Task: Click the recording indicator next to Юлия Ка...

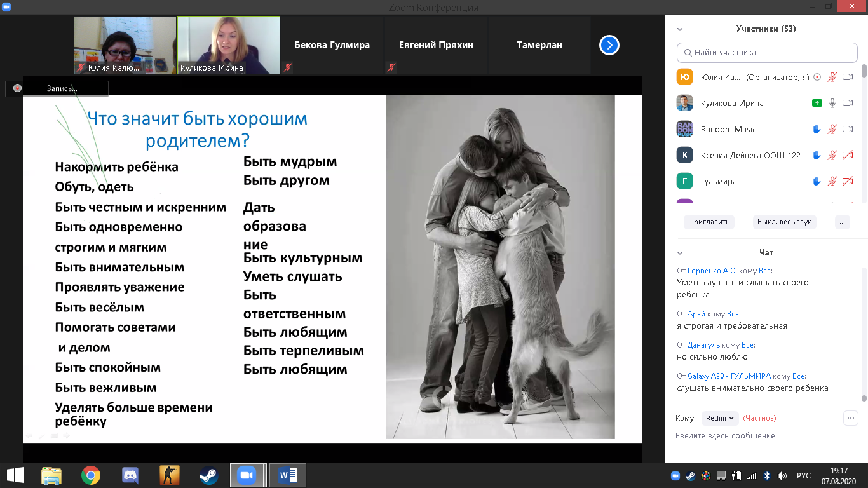Action: pos(817,77)
